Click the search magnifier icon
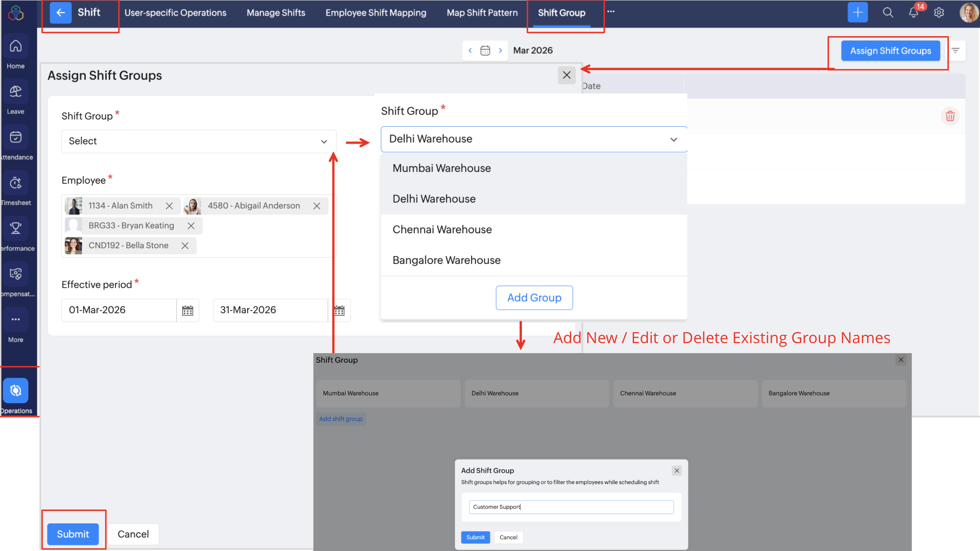 [x=888, y=13]
